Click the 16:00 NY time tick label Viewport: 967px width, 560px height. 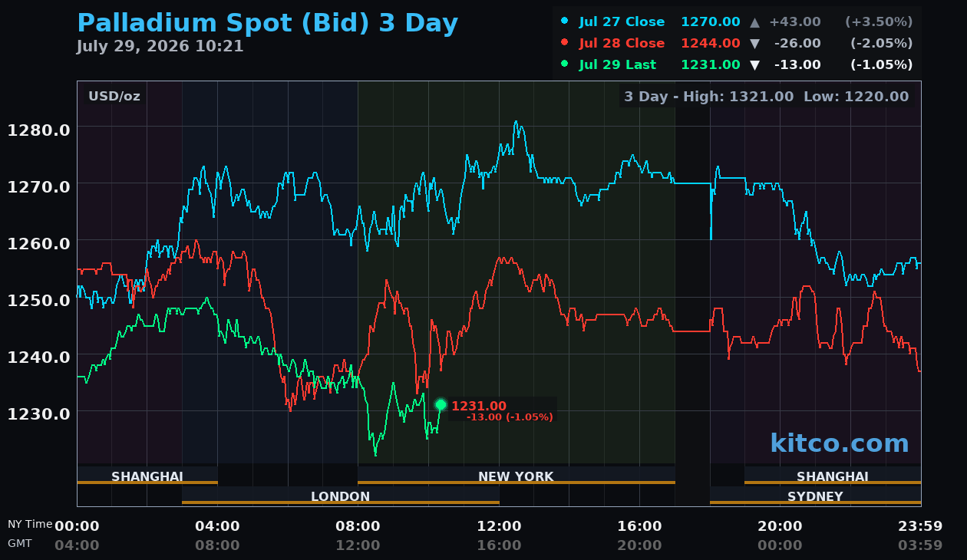[x=639, y=526]
